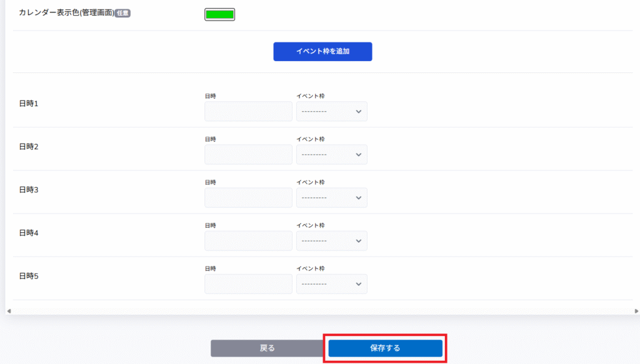The width and height of the screenshot is (640, 364).
Task: Open the 日時4 イベント枠 dropdown
Action: pos(331,241)
